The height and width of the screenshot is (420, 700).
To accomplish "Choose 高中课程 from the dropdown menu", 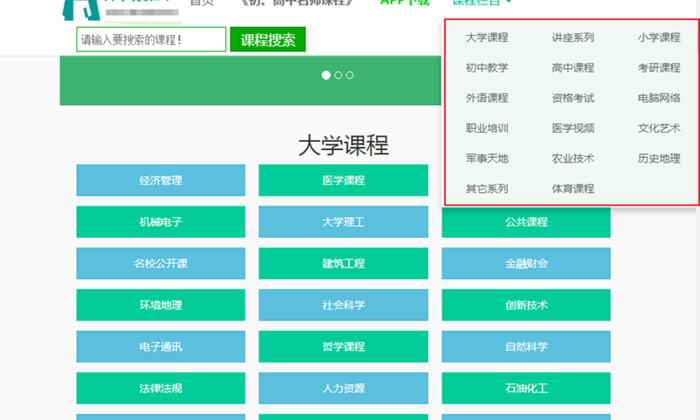I will tap(573, 68).
